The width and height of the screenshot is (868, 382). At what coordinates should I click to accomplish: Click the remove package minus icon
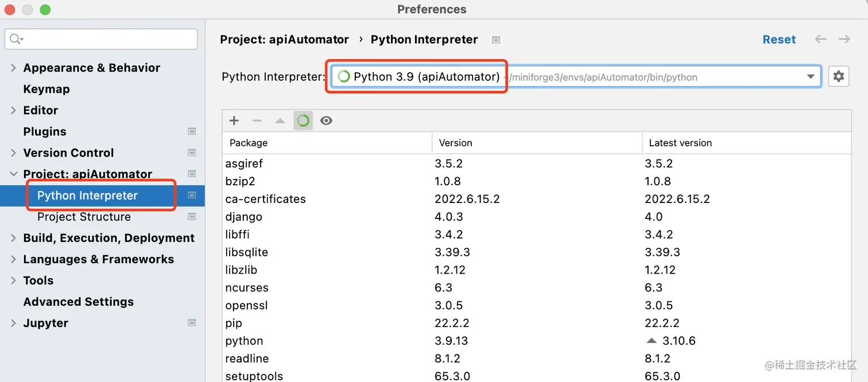point(257,120)
